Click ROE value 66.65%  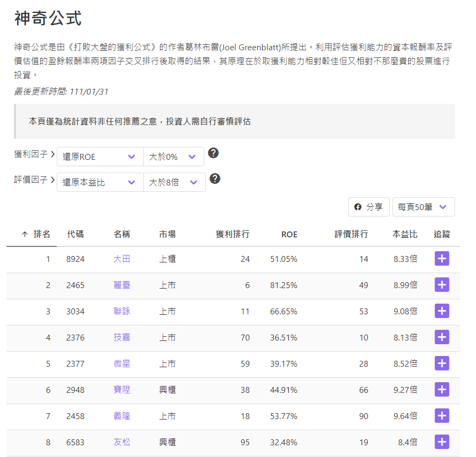[283, 311]
